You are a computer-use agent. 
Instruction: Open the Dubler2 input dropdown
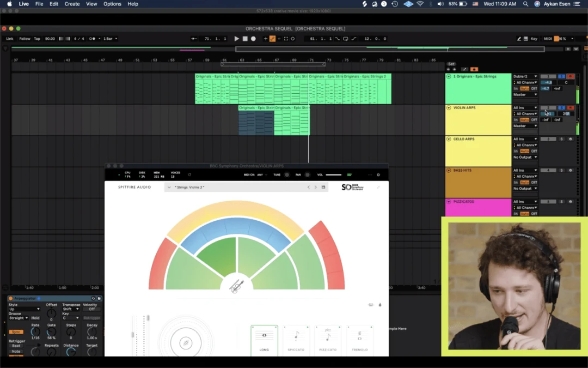(x=525, y=76)
